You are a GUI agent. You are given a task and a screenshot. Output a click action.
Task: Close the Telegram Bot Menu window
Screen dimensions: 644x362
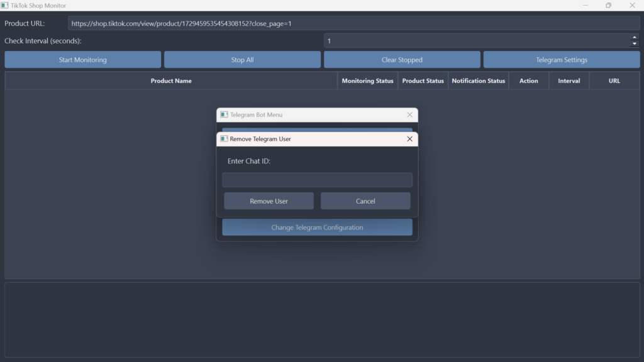click(409, 115)
